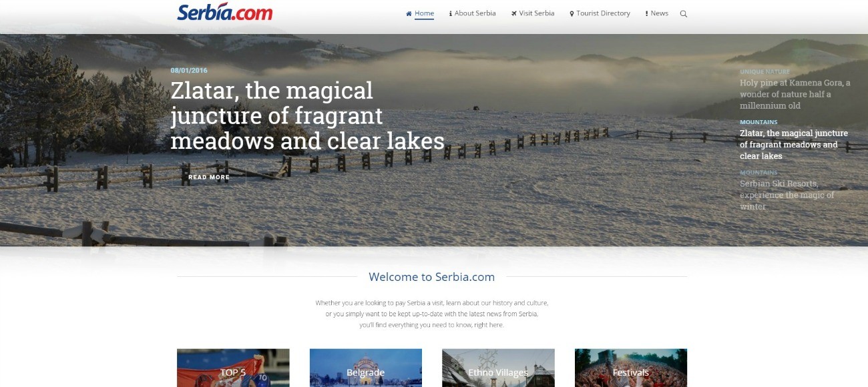
Task: Click the READ MORE button
Action: click(209, 177)
